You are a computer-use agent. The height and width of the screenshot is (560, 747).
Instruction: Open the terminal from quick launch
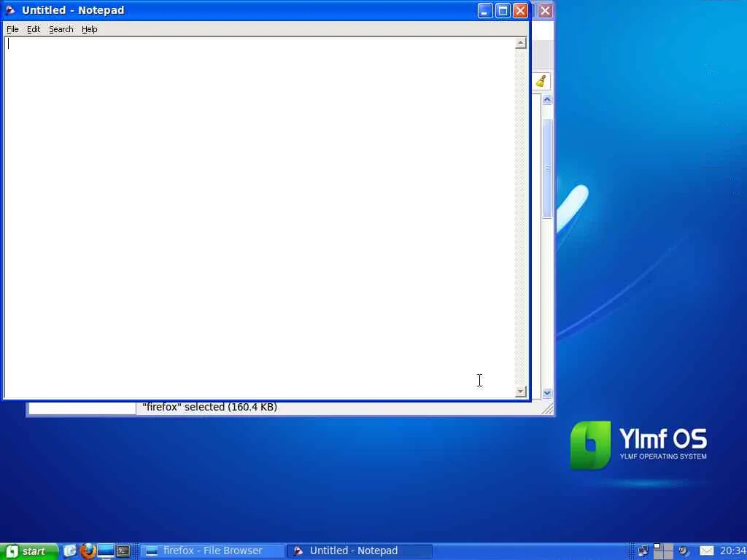[x=123, y=551]
